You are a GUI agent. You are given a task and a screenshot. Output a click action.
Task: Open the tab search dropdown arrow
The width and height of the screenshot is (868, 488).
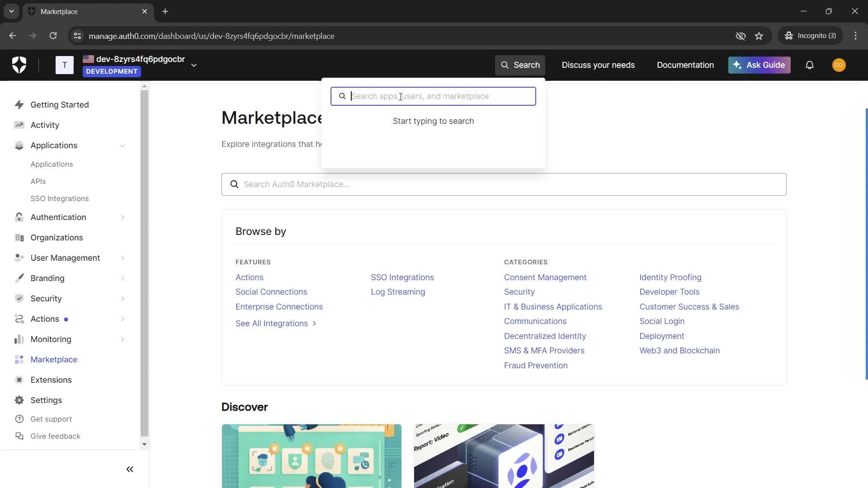tap(11, 11)
